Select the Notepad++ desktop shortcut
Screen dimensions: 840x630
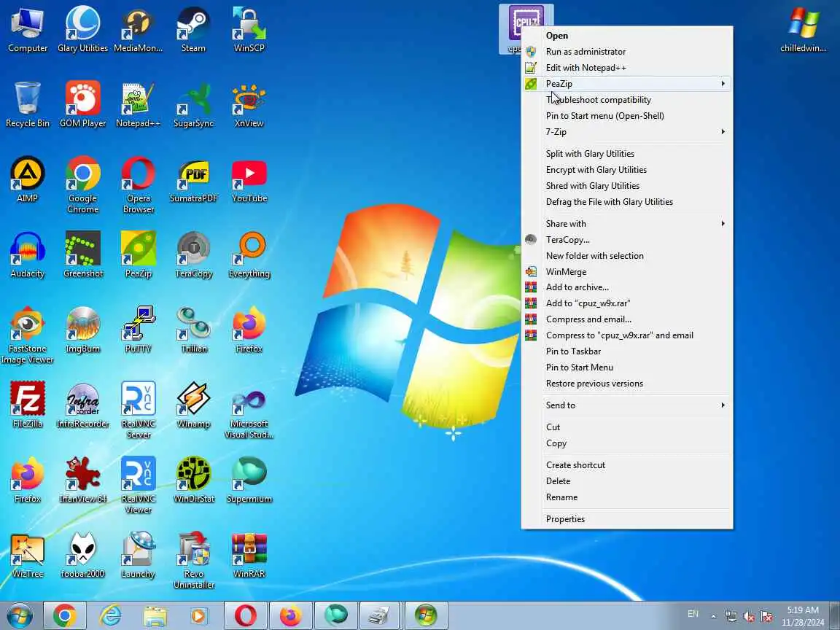139,104
